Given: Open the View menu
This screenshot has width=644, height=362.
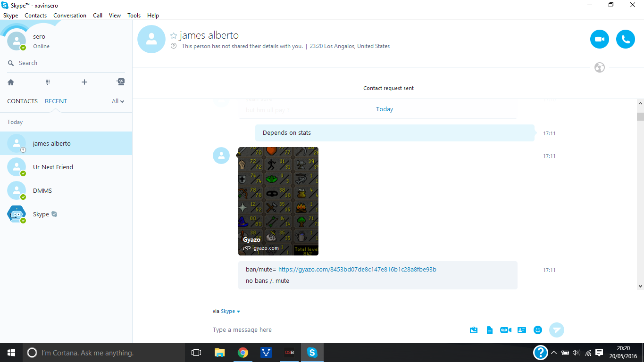Looking at the screenshot, I should point(115,16).
